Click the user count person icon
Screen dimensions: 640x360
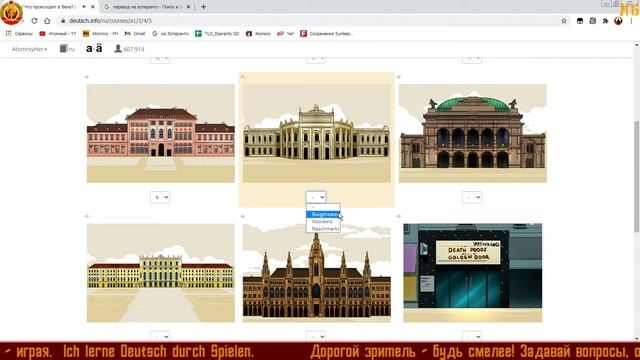point(118,49)
